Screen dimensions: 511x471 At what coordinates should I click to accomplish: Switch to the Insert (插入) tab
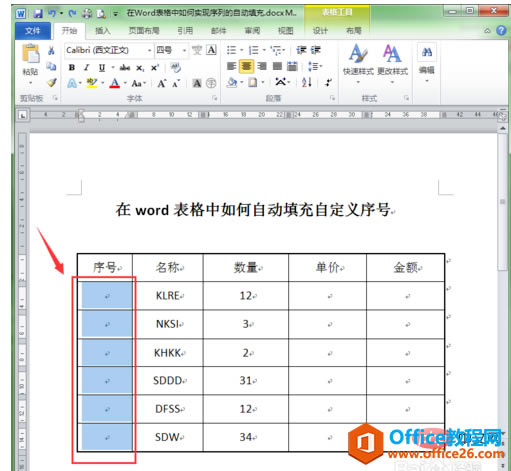point(103,31)
